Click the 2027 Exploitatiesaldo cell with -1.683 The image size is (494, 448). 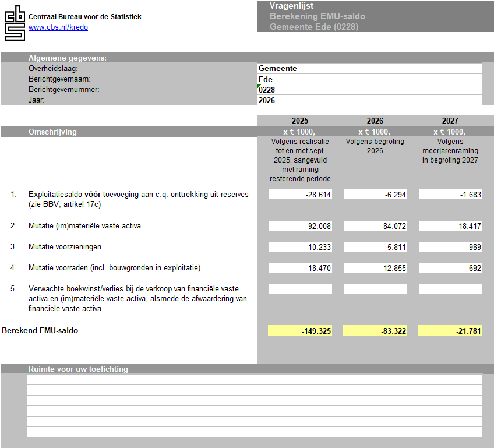tap(450, 195)
